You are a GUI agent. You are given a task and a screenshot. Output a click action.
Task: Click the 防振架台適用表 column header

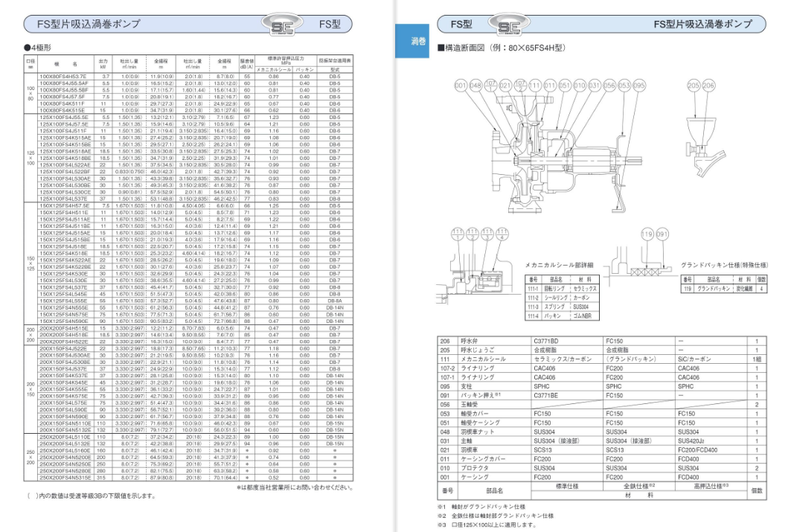click(x=335, y=60)
